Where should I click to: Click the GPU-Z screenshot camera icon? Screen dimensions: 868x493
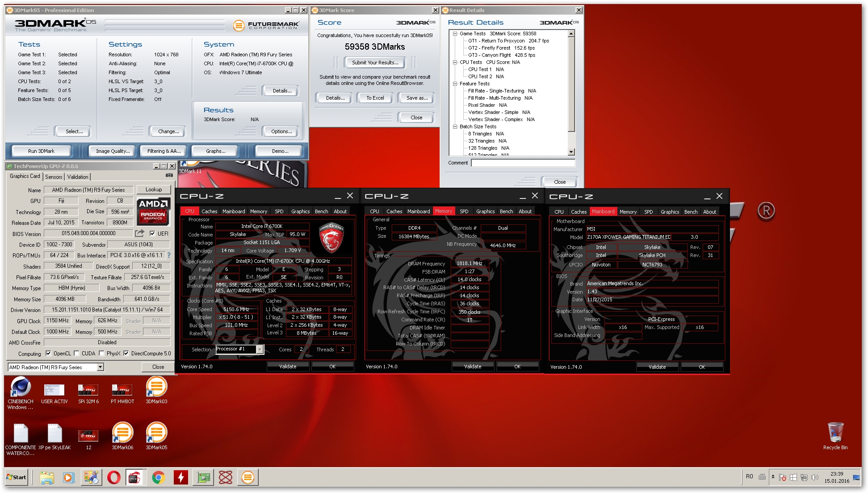169,175
